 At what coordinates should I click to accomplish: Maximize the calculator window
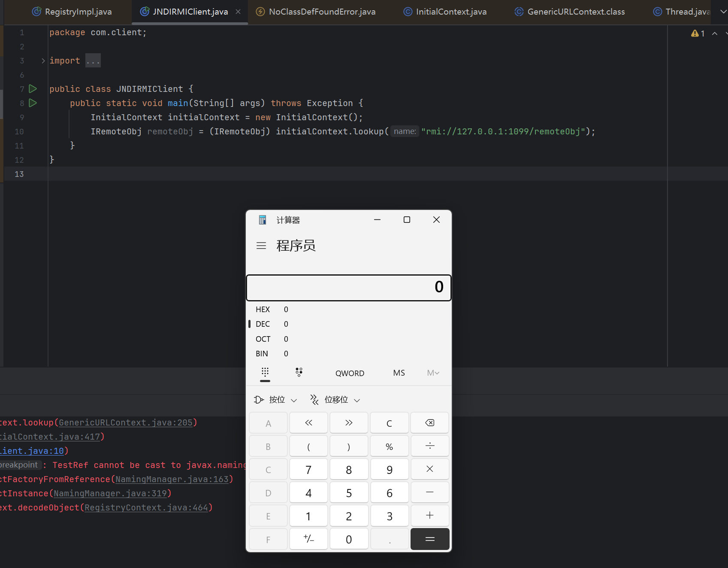407,220
